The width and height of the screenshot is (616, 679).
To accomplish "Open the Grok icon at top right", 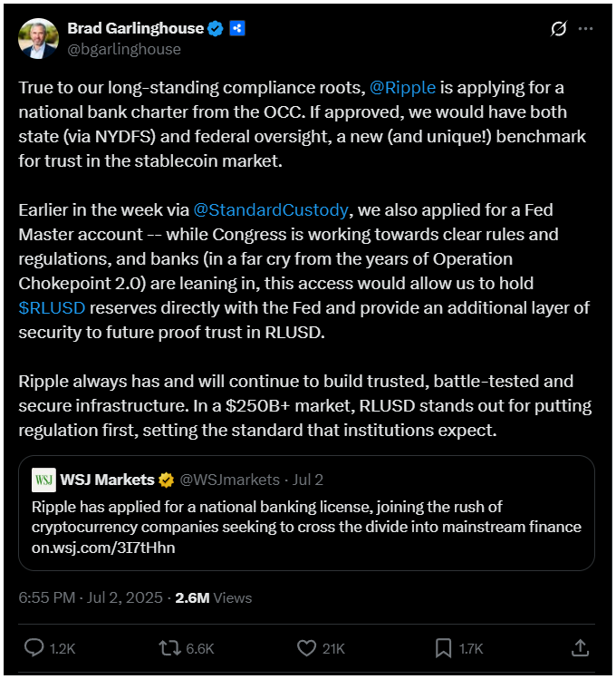I will (559, 29).
